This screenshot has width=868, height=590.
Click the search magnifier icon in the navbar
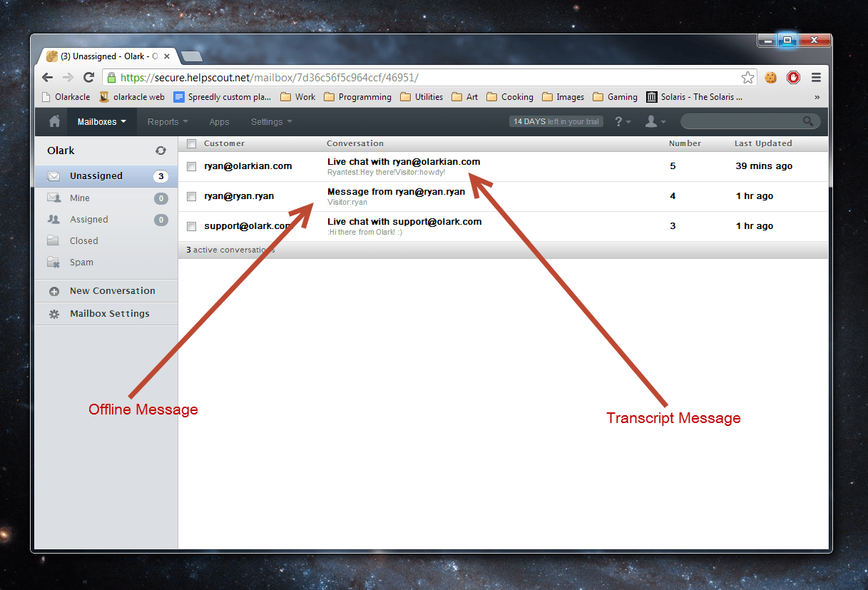pos(808,122)
